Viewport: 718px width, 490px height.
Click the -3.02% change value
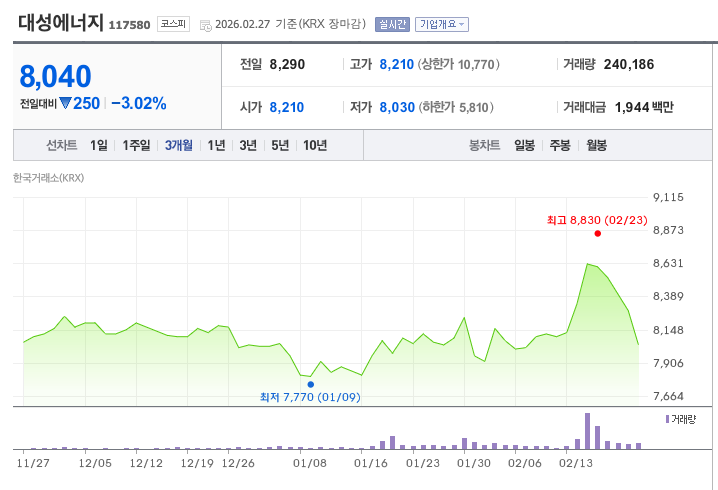coord(139,103)
